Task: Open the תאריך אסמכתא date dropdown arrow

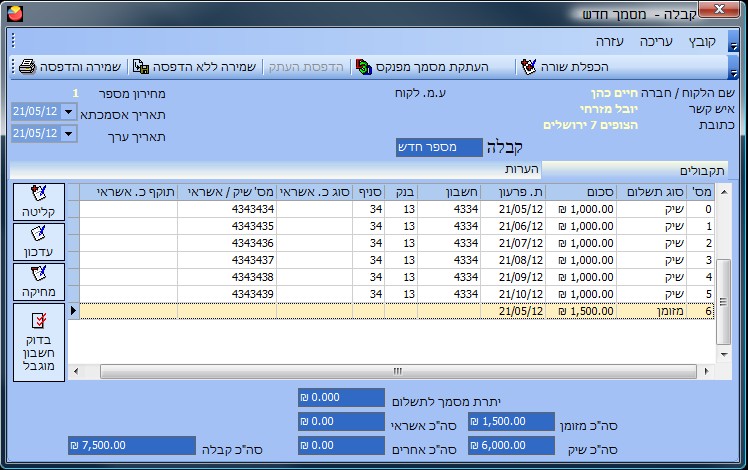Action: point(69,112)
